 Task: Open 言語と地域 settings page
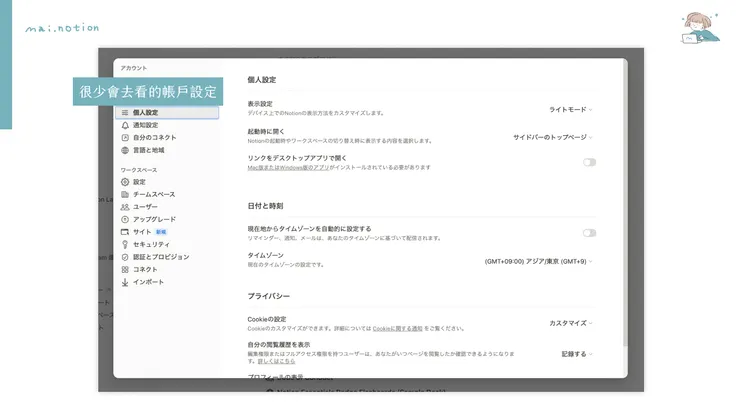(x=167, y=150)
